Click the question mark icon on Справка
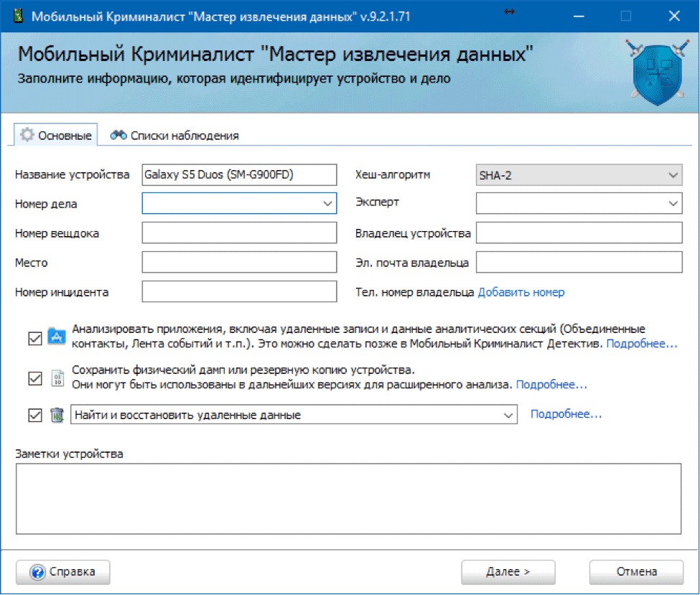Viewport: 700px width, 595px height. [37, 572]
